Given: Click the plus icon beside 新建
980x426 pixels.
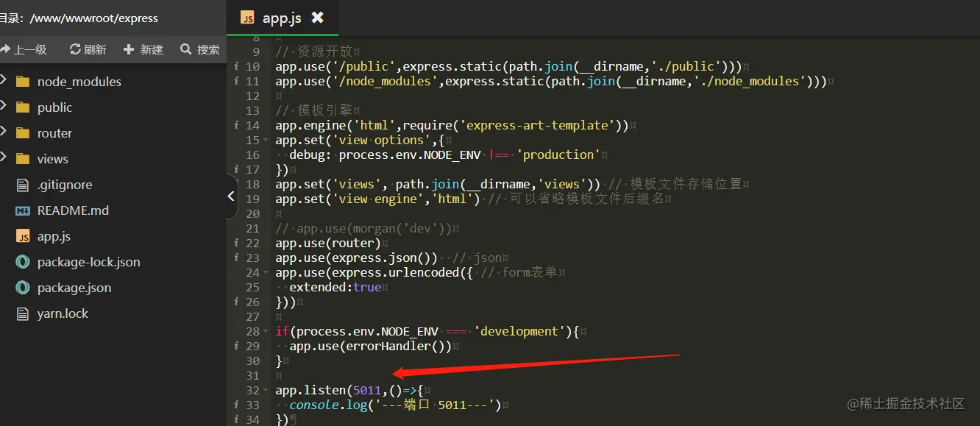Looking at the screenshot, I should pyautogui.click(x=129, y=49).
